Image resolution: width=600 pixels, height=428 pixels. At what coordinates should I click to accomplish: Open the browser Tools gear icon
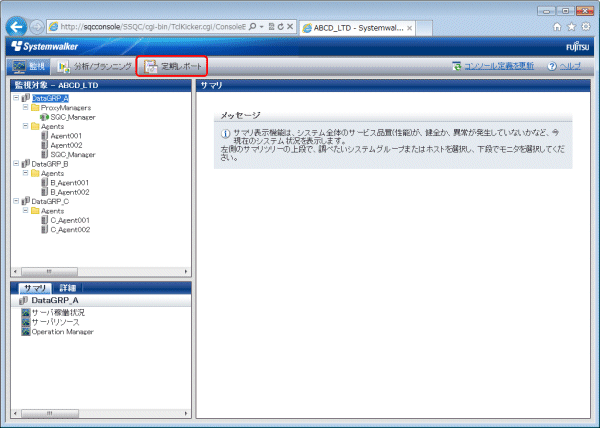click(586, 27)
